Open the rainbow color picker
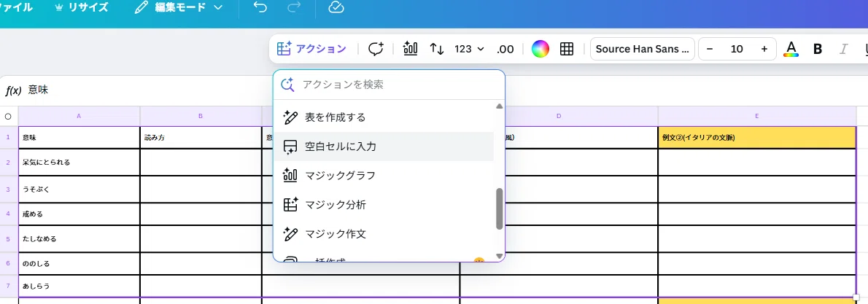The width and height of the screenshot is (868, 304). pyautogui.click(x=540, y=49)
